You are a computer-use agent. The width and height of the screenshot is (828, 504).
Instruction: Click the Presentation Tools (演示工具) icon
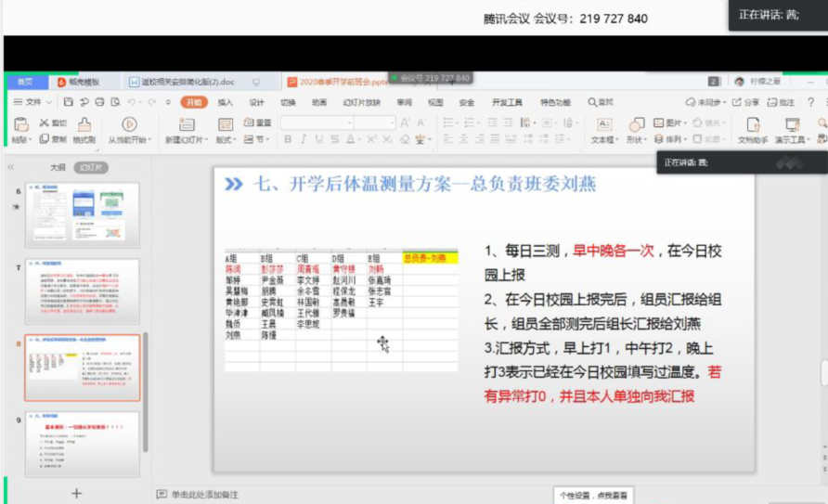792,124
